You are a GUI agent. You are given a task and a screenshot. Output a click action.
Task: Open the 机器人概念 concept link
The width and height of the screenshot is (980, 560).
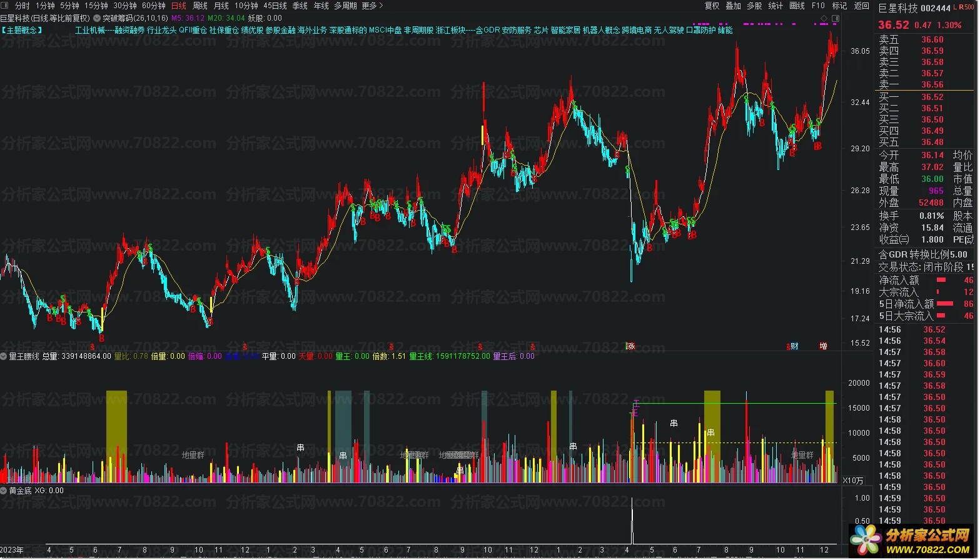601,30
